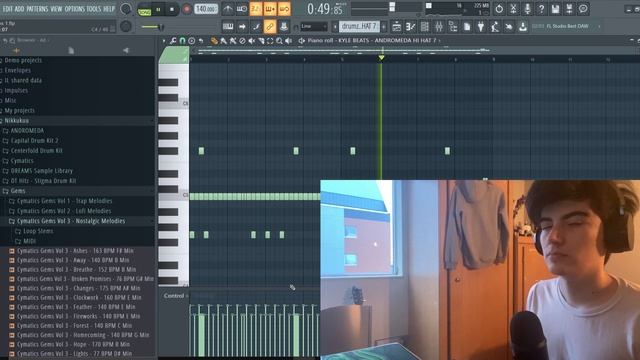Click the page icon in shortcut toolbar
The width and height of the screenshot is (640, 360).
(x=467, y=27)
